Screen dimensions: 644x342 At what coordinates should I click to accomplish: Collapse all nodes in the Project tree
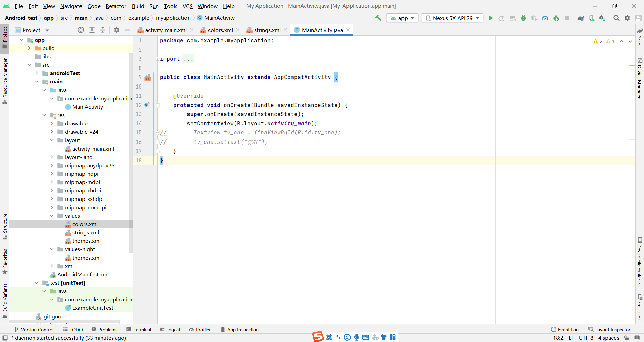click(x=103, y=30)
